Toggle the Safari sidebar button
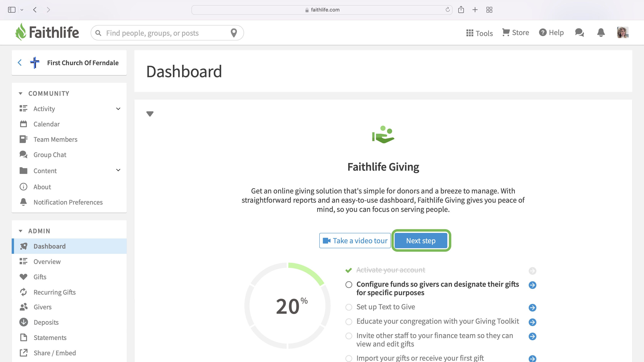The height and width of the screenshot is (362, 644). point(12,10)
